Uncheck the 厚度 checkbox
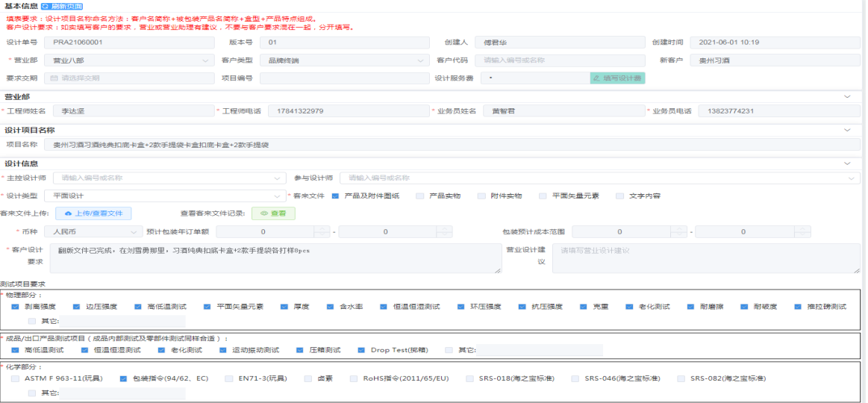Screen dimensions: 868x403 pos(284,306)
